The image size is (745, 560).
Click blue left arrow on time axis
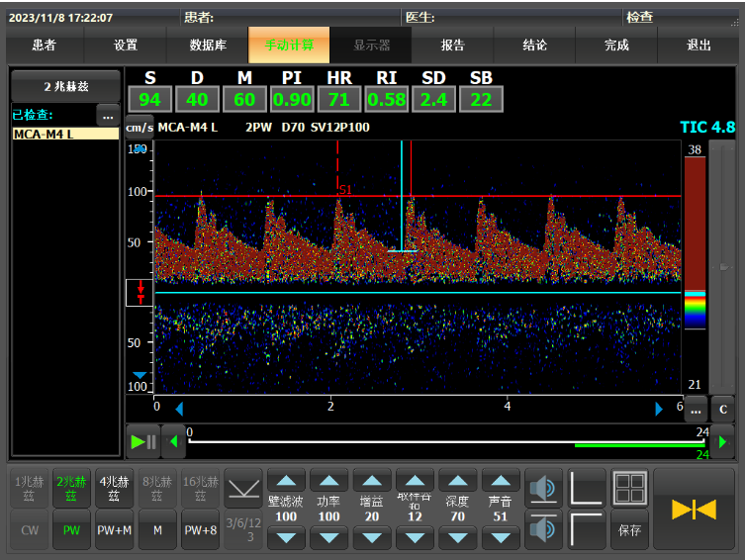179,409
